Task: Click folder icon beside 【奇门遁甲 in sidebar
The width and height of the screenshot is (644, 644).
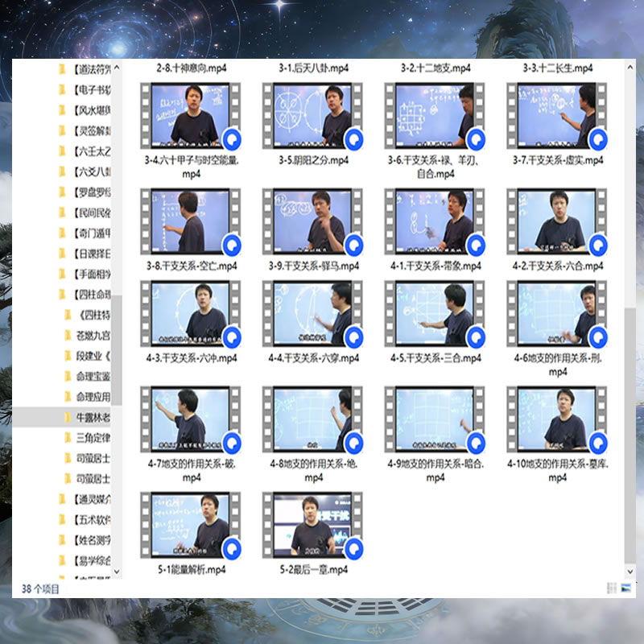Action: (x=63, y=233)
